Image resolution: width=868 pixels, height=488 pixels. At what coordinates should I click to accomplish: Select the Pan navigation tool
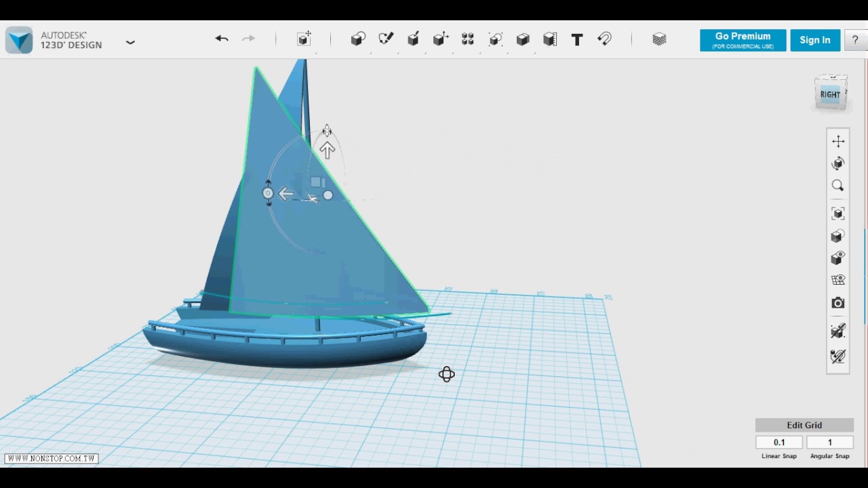tap(838, 141)
